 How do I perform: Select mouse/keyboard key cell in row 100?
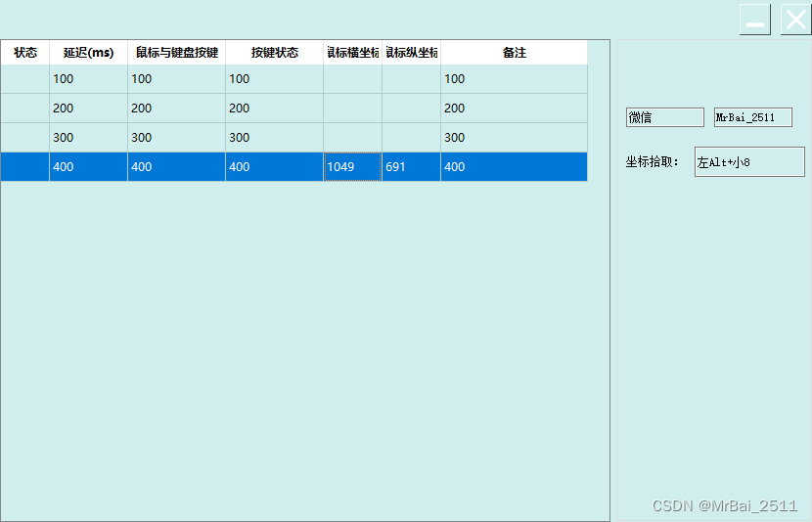(177, 78)
